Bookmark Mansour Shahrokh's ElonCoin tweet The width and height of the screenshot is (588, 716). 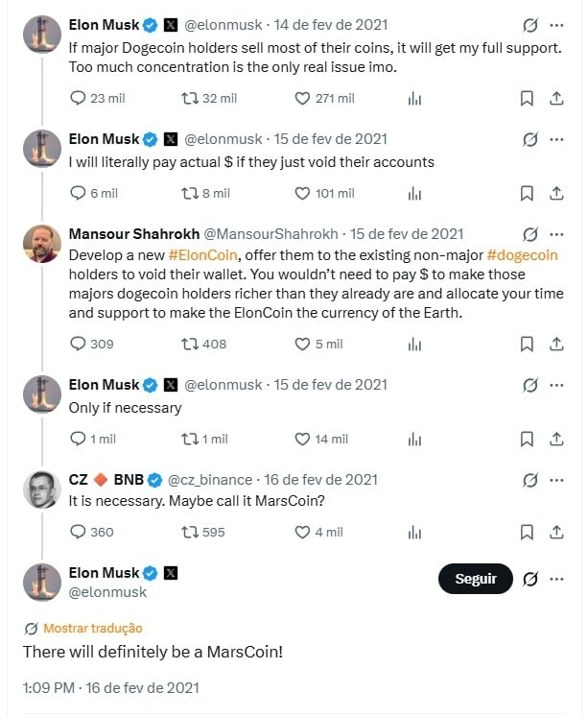point(527,344)
